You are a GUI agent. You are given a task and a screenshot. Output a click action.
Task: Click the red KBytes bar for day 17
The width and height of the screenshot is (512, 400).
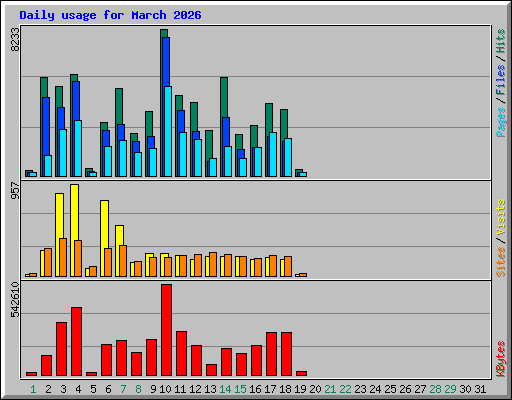(271, 354)
